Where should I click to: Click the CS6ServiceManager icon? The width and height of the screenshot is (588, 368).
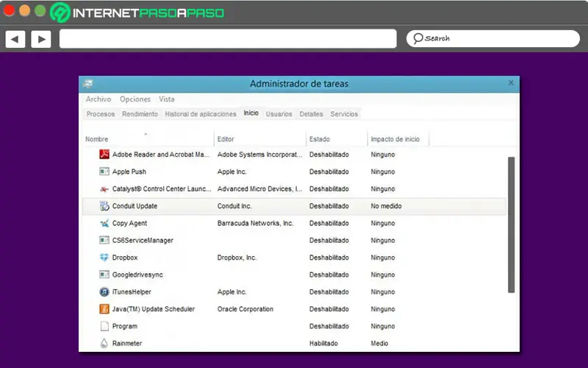click(x=104, y=241)
